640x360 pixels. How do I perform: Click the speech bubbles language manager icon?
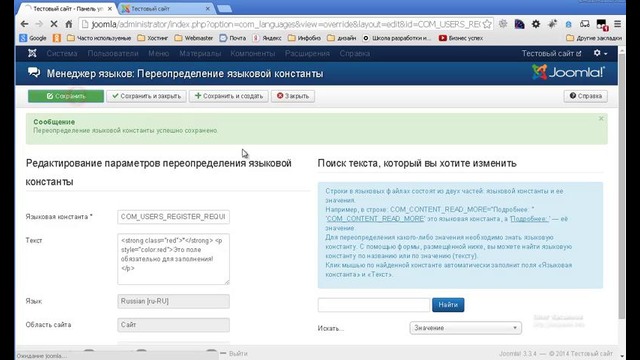click(x=34, y=73)
